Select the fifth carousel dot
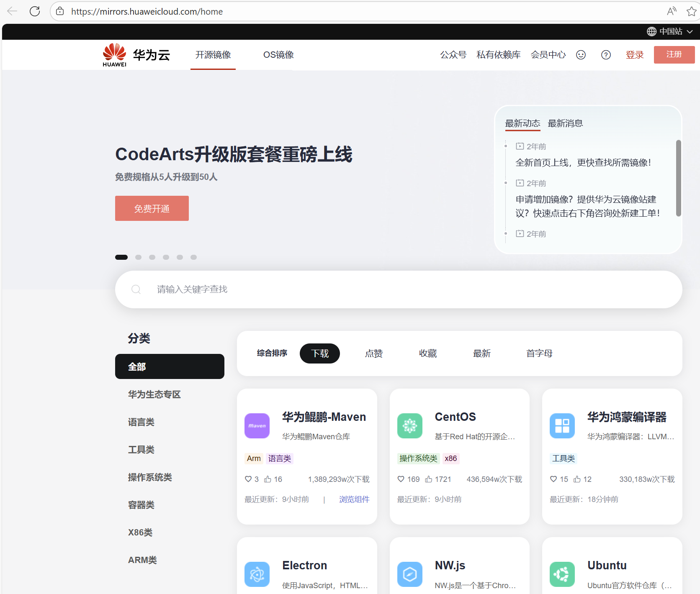This screenshot has width=700, height=594. [x=180, y=257]
